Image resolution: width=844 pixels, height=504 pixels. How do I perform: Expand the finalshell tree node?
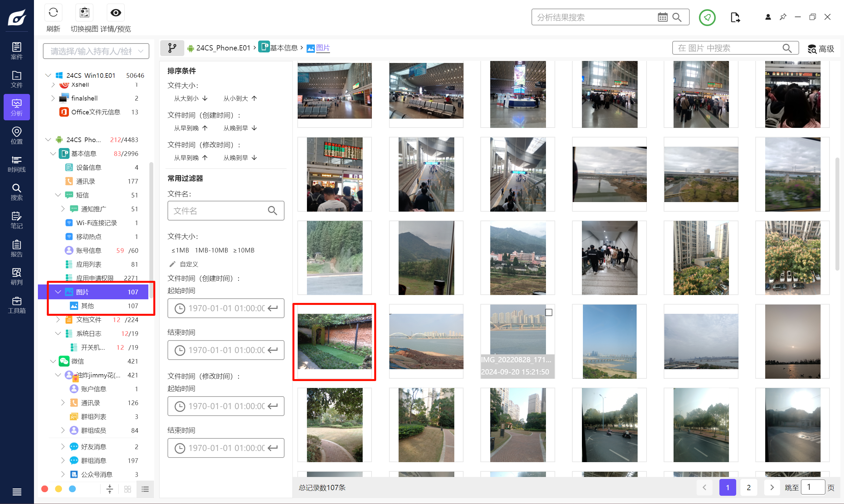coord(53,98)
